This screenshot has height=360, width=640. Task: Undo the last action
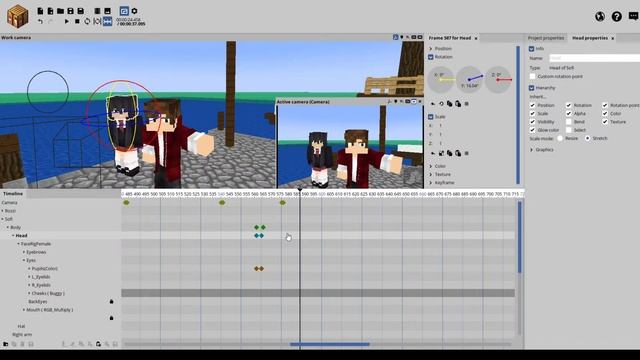(x=40, y=21)
